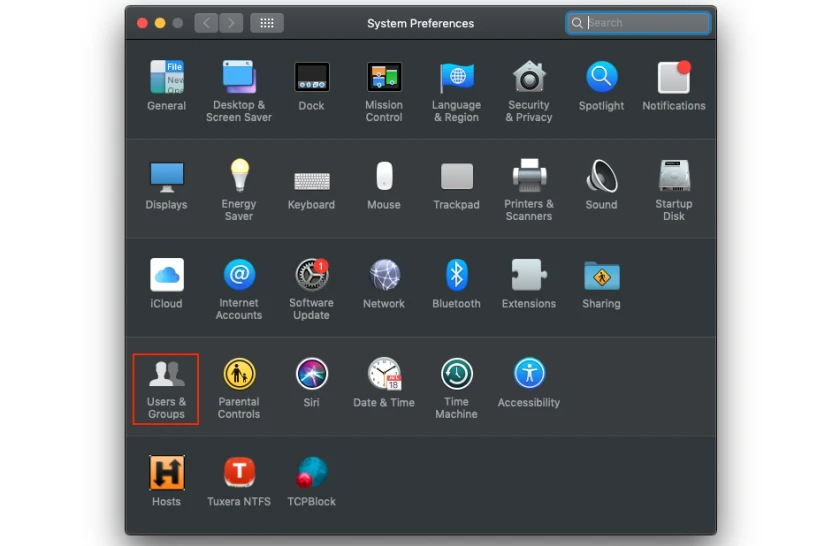Click the forward navigation arrow
Viewport: 840px width, 546px height.
pyautogui.click(x=231, y=23)
